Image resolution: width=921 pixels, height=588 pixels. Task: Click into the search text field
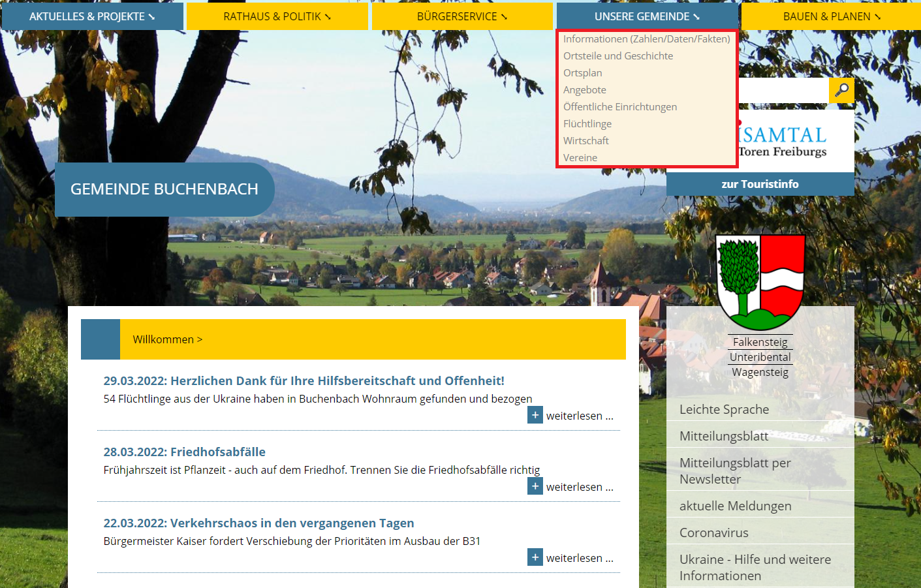[782, 91]
